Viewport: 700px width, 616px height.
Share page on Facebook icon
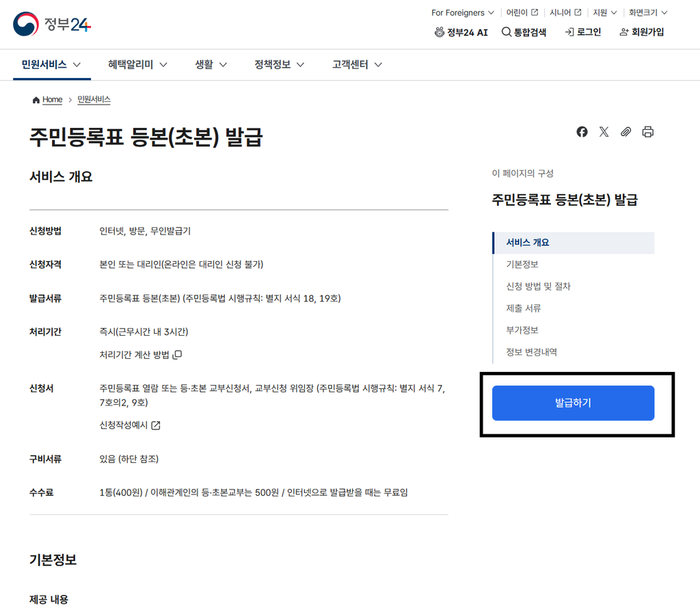pos(582,132)
